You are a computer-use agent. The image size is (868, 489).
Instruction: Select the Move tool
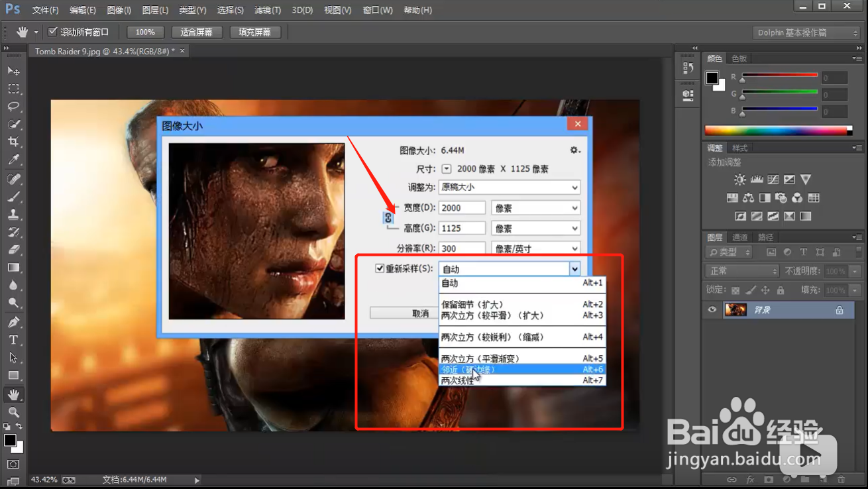13,71
